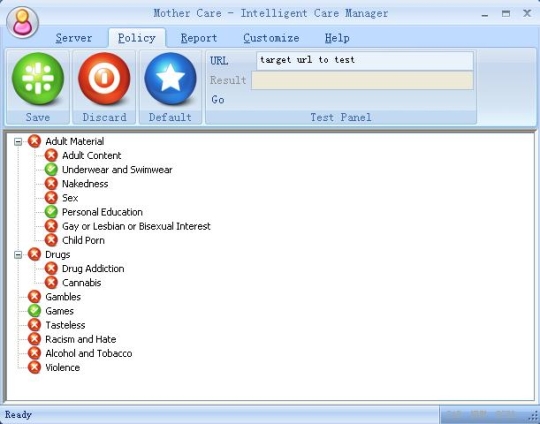The image size is (540, 424).
Task: Select the Gambles row text
Action: pyautogui.click(x=63, y=297)
